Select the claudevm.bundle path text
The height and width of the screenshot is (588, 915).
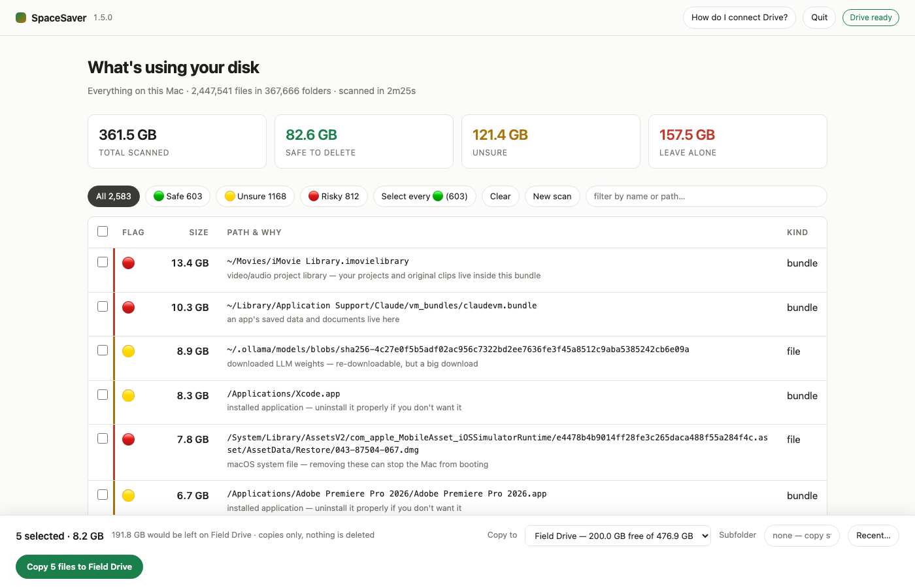click(x=382, y=306)
